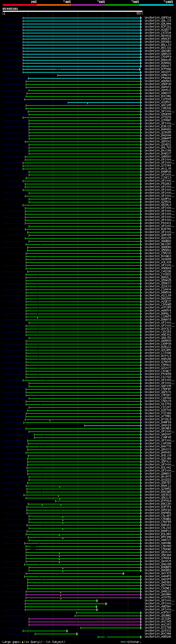The height and width of the screenshot is (644, 176).
Task: Open hit UniRef100_B8LLZ3
Action: 158,45
